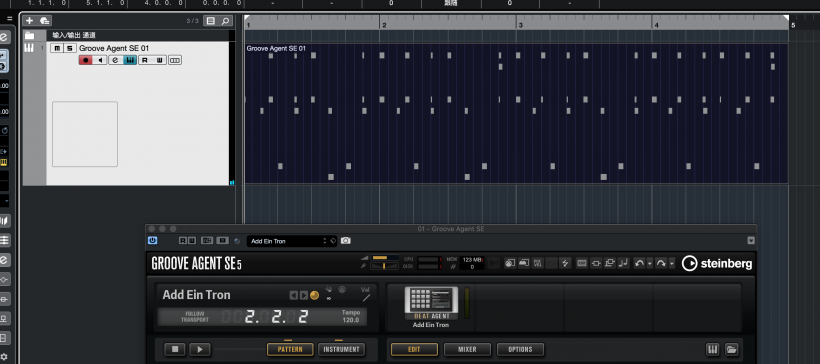820x364 pixels.
Task: Show the keyboard with piano icon button
Action: [x=712, y=349]
